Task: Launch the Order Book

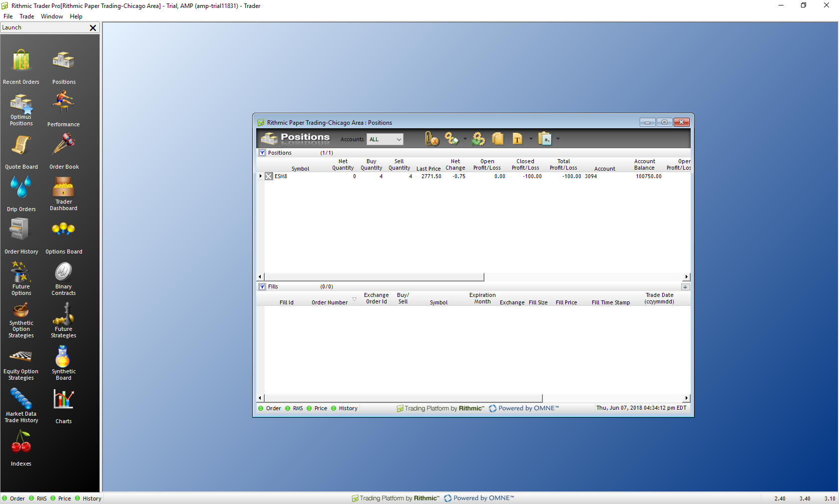Action: click(x=63, y=152)
